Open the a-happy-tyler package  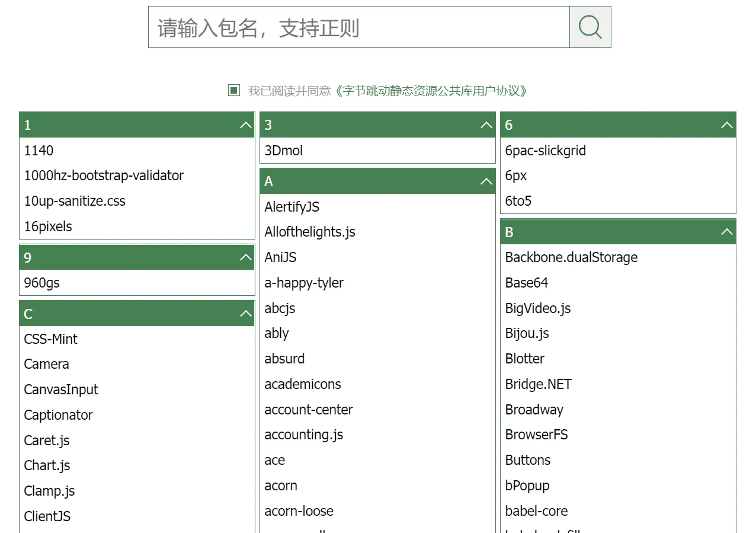[x=304, y=283]
